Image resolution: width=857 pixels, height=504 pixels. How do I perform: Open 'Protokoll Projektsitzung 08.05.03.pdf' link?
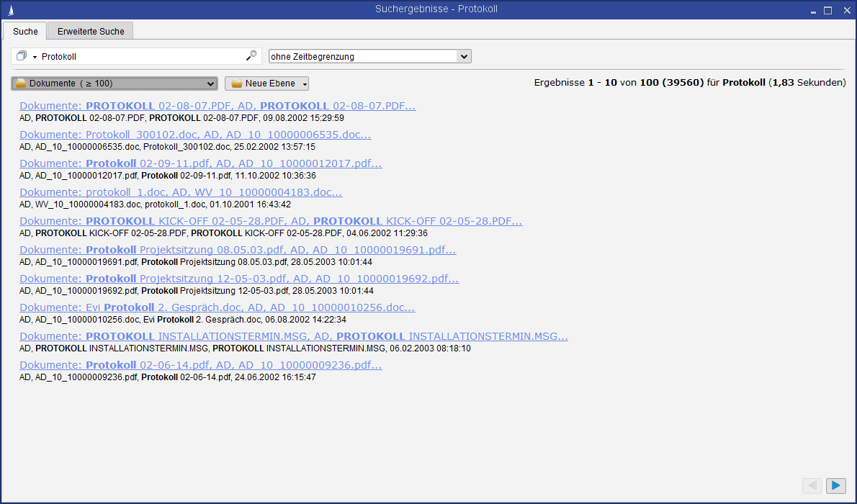point(238,250)
